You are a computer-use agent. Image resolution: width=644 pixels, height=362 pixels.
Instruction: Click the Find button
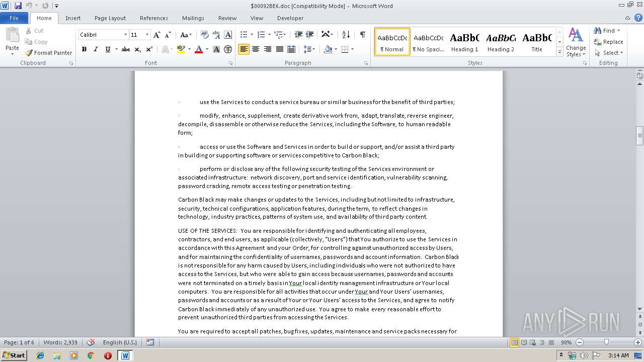(x=605, y=31)
